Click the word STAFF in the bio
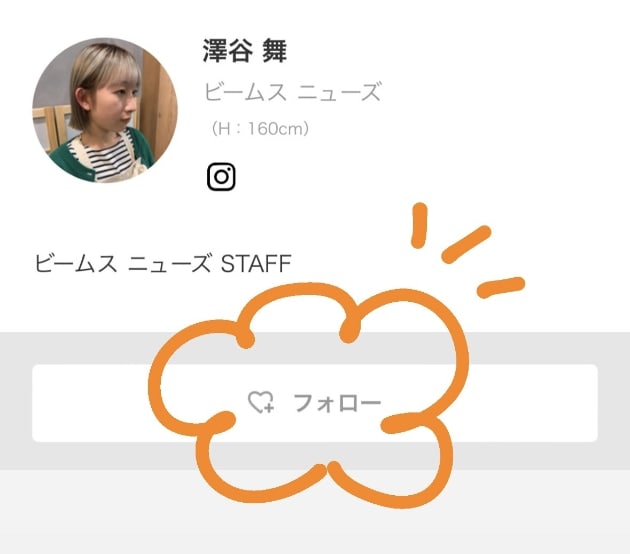630x554 pixels. (x=256, y=264)
